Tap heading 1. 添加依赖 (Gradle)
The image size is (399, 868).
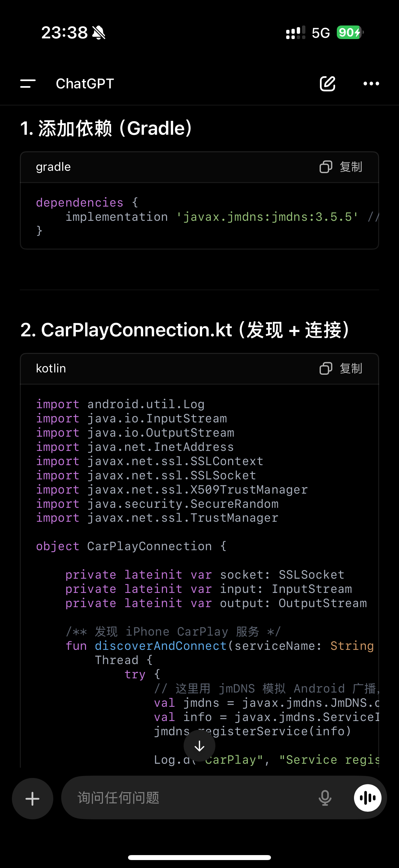coord(107,128)
